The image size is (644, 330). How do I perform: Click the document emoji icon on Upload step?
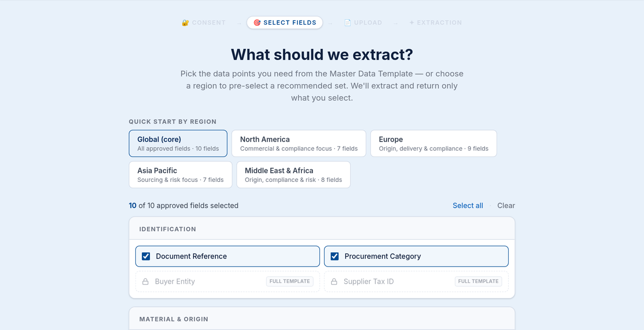pyautogui.click(x=348, y=23)
